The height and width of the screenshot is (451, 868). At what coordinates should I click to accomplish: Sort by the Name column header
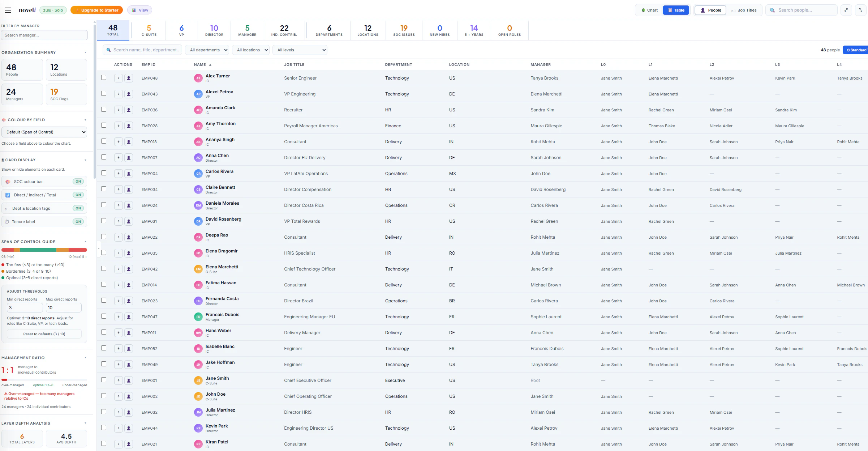(203, 65)
